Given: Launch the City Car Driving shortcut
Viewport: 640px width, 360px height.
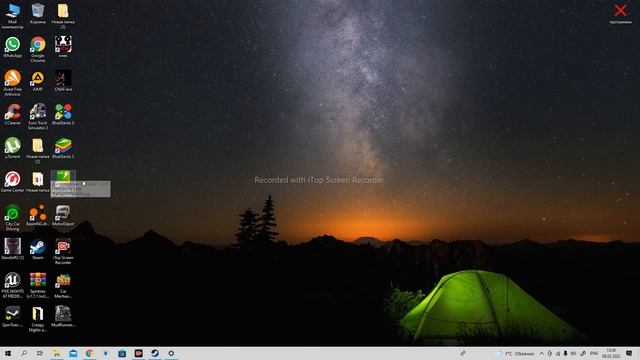Looking at the screenshot, I should tap(13, 218).
